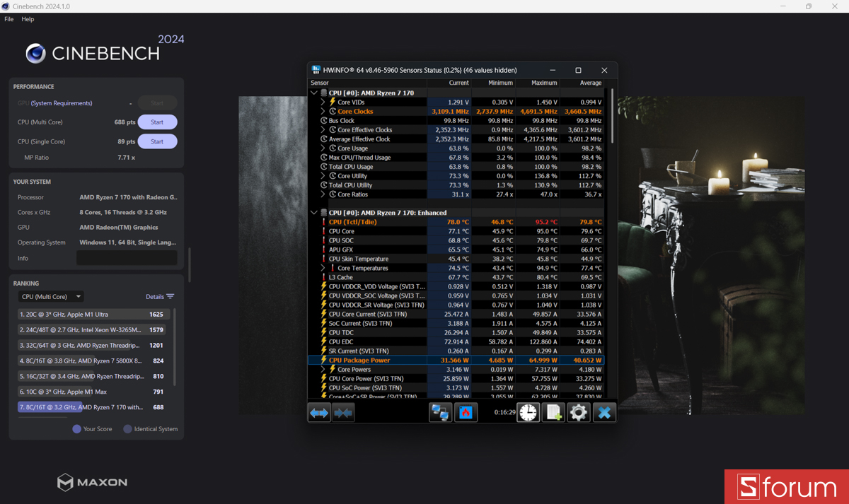Viewport: 849px width, 504px height.
Task: Click the expand layout arrows icon in HWiNFO
Action: (319, 412)
